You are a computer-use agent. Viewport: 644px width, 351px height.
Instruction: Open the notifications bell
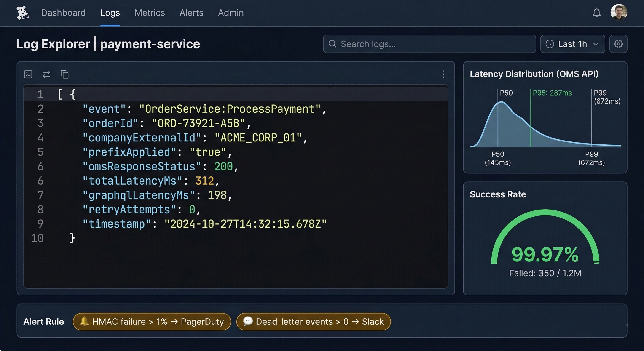[596, 13]
